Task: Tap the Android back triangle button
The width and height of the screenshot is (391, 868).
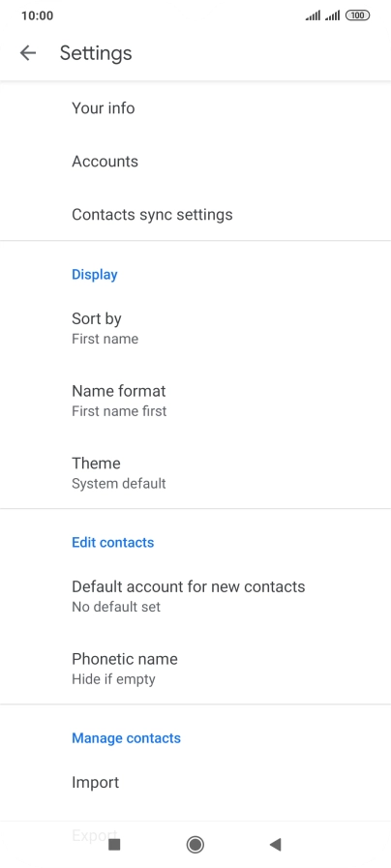Action: click(275, 844)
